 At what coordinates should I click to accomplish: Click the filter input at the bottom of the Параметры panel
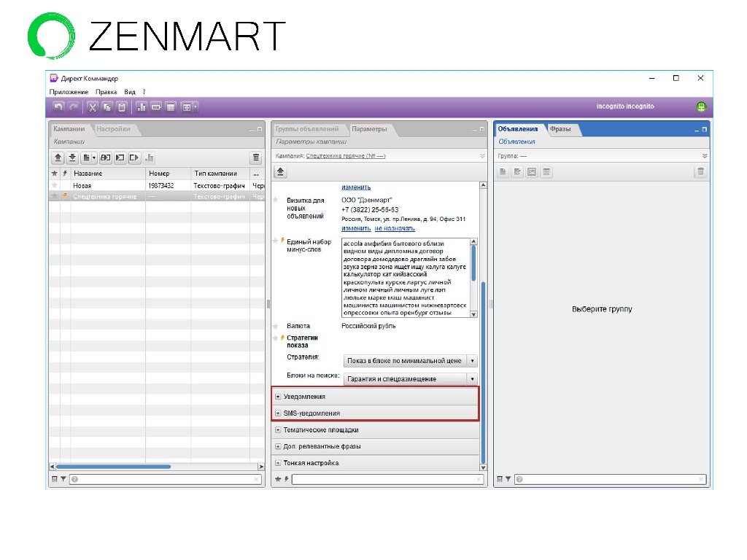(387, 479)
